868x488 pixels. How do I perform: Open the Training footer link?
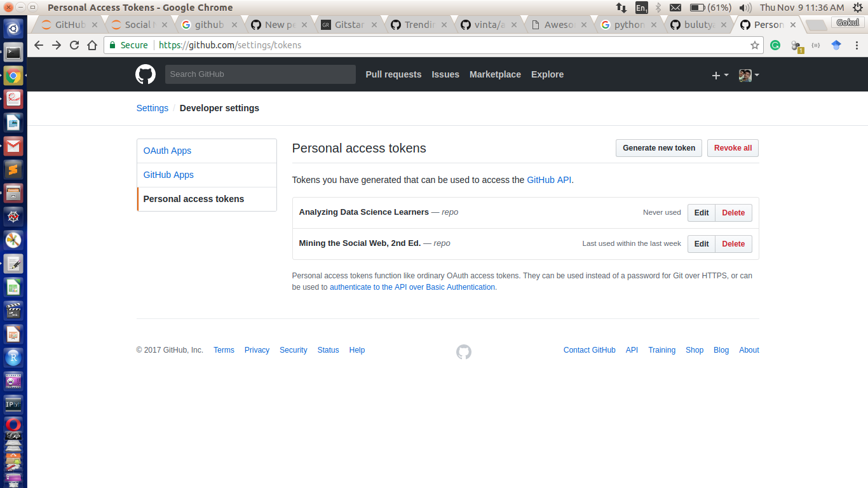coord(661,350)
